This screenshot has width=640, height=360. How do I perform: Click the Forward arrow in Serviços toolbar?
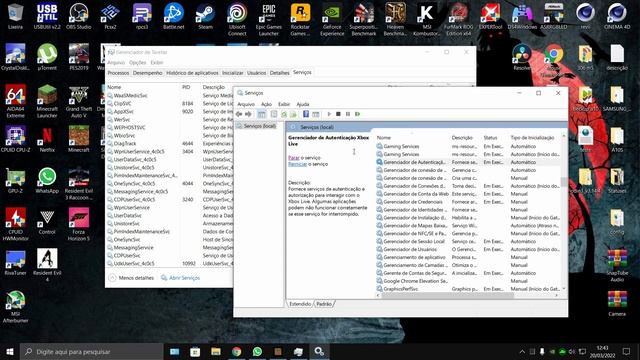tap(248, 114)
